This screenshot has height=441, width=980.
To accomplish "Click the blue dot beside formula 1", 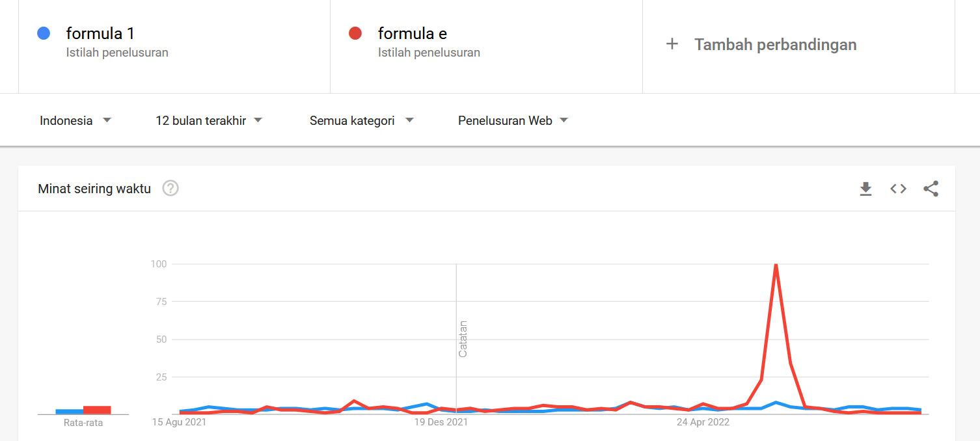I will [x=44, y=33].
